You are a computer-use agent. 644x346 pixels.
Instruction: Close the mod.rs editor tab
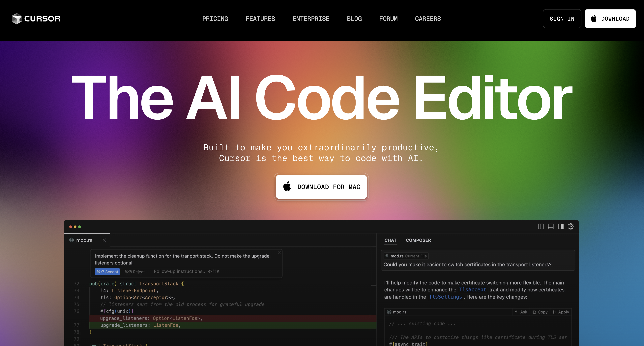click(x=104, y=240)
